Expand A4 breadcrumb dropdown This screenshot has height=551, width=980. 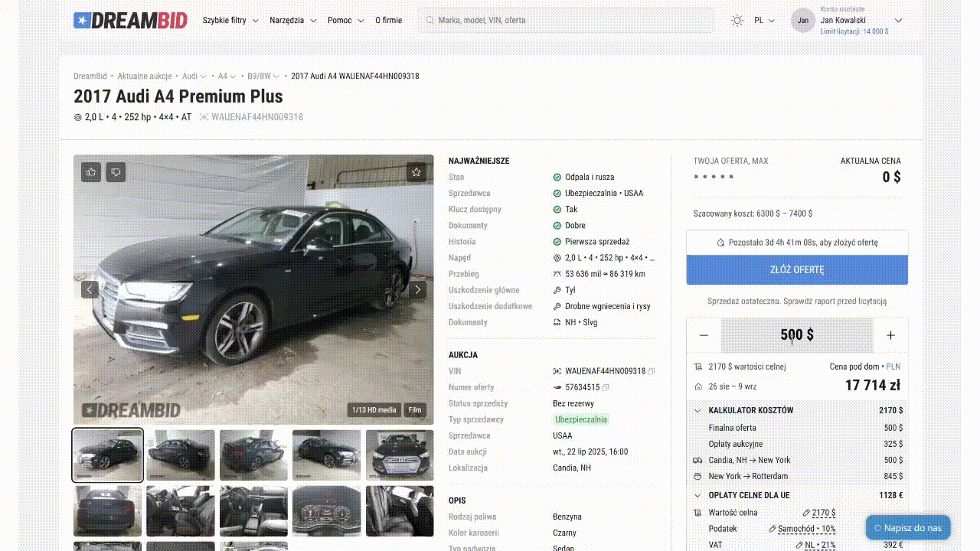(x=233, y=77)
